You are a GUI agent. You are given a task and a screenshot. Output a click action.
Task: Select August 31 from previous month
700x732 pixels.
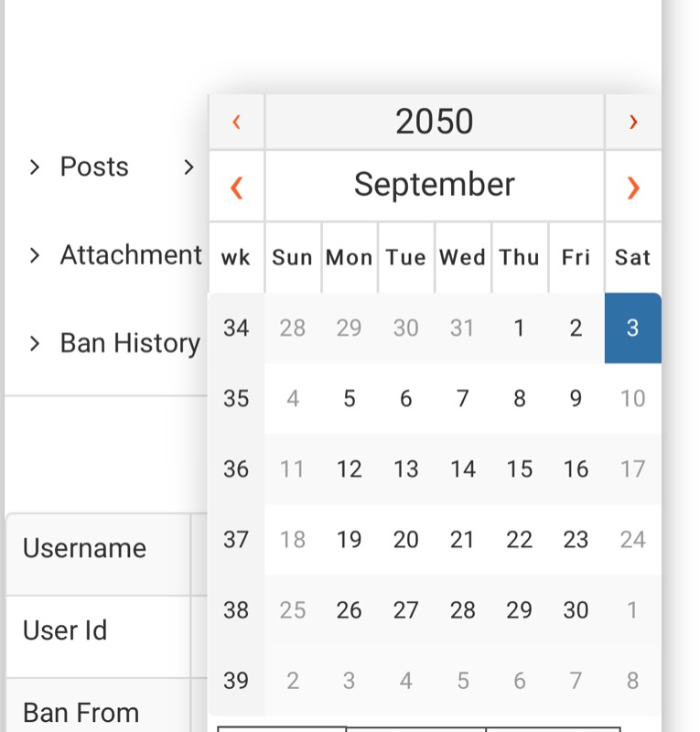point(463,328)
